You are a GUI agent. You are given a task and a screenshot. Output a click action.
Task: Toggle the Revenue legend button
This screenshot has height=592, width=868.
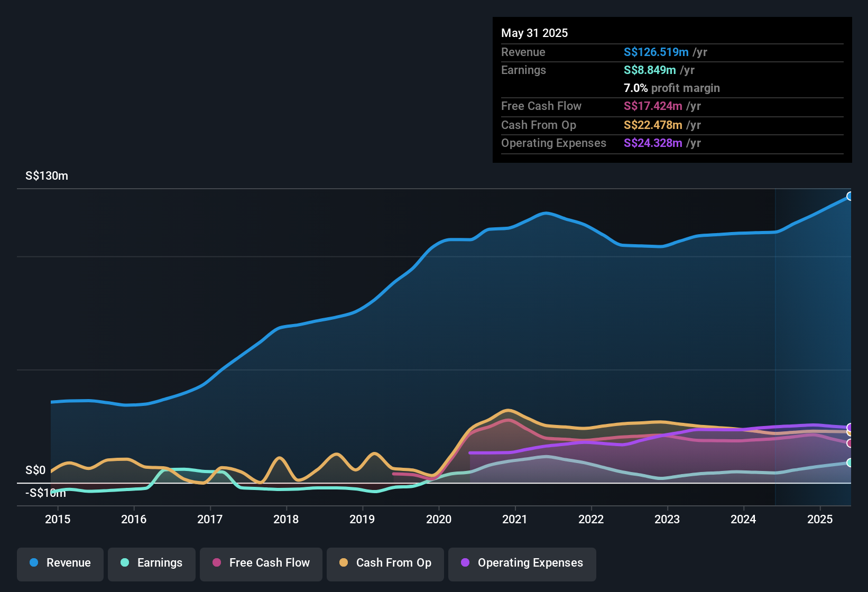(x=60, y=563)
